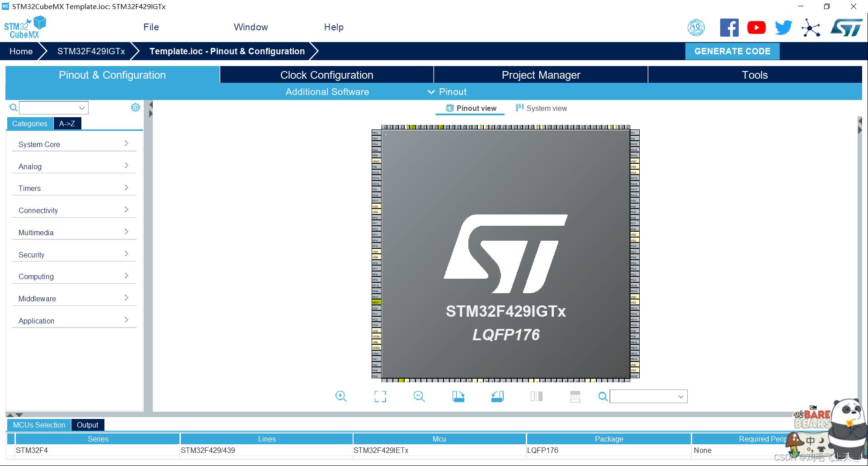Switch to System view
This screenshot has height=466, width=868.
(541, 108)
